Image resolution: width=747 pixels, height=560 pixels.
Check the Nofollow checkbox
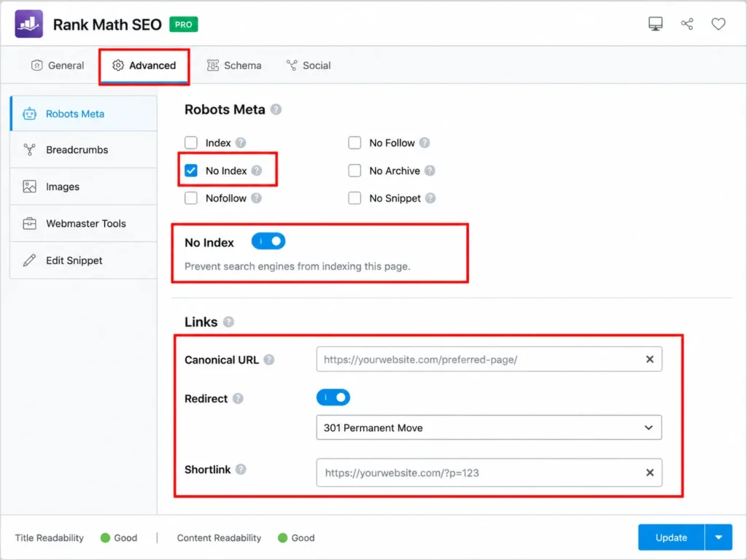(x=191, y=198)
